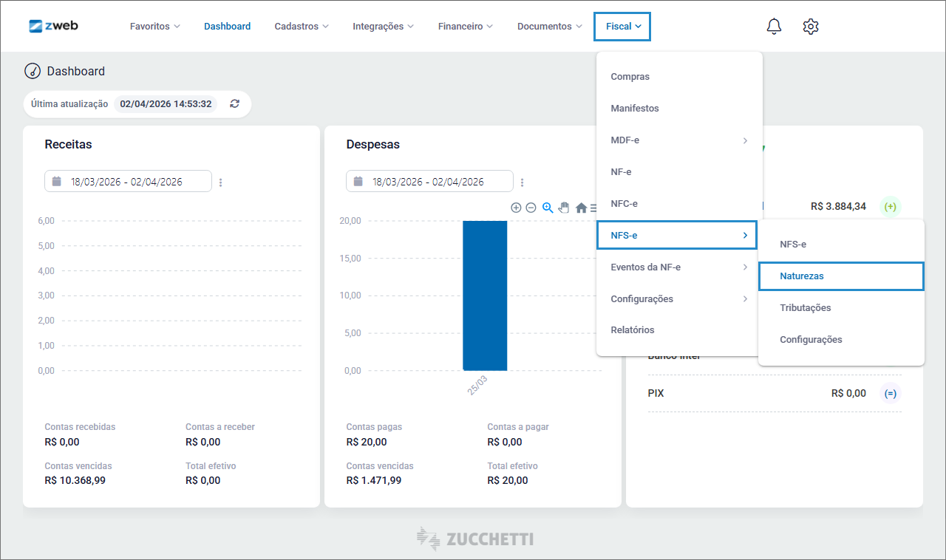This screenshot has height=560, width=946.
Task: Click the Receitas date range field
Action: click(128, 182)
